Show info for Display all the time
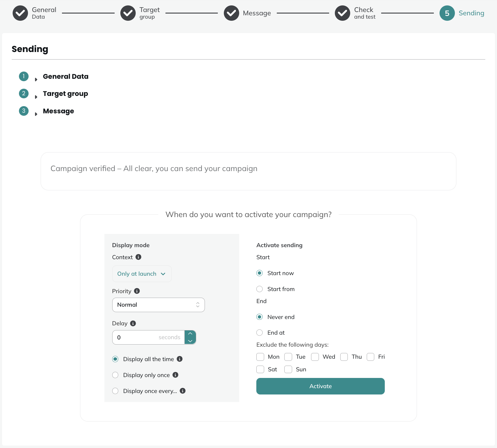Image resolution: width=497 pixels, height=448 pixels. (x=180, y=359)
